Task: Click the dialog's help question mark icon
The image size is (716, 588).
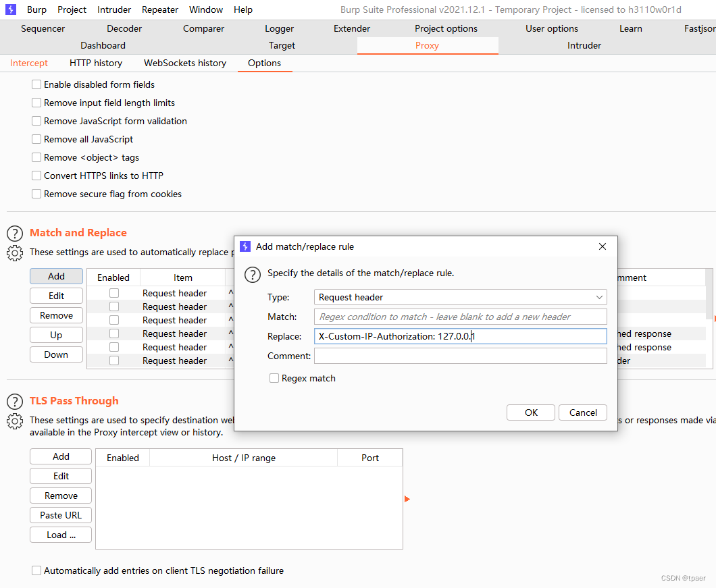Action: tap(253, 274)
